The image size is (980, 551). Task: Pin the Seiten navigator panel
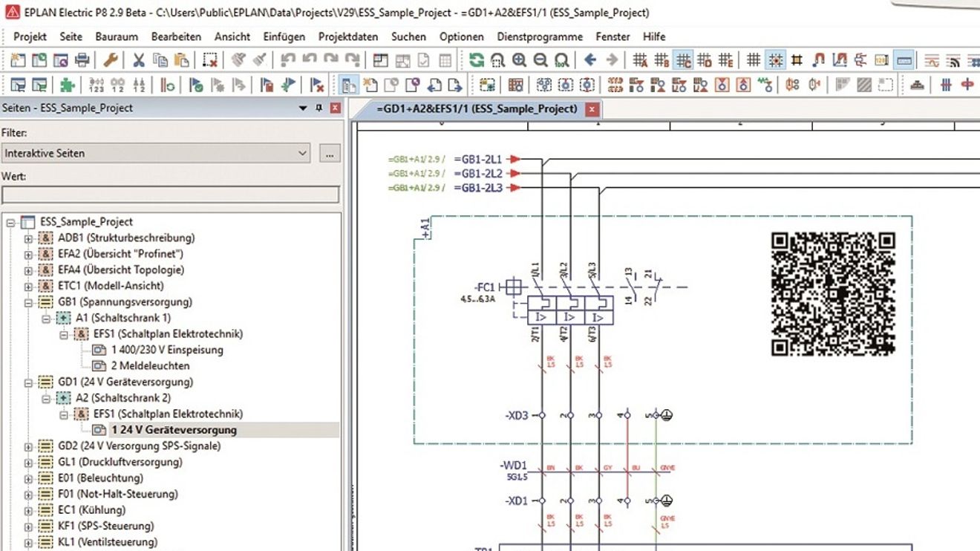(x=319, y=108)
